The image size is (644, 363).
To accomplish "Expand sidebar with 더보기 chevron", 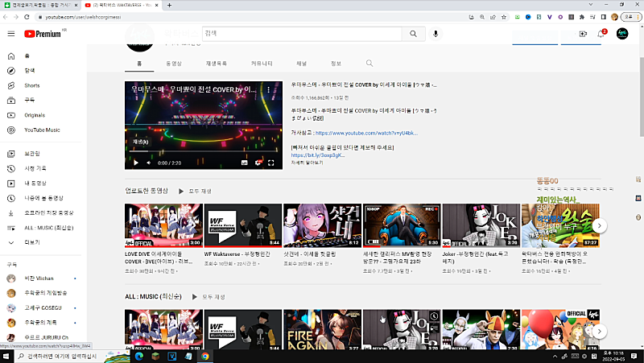I will coord(11,241).
